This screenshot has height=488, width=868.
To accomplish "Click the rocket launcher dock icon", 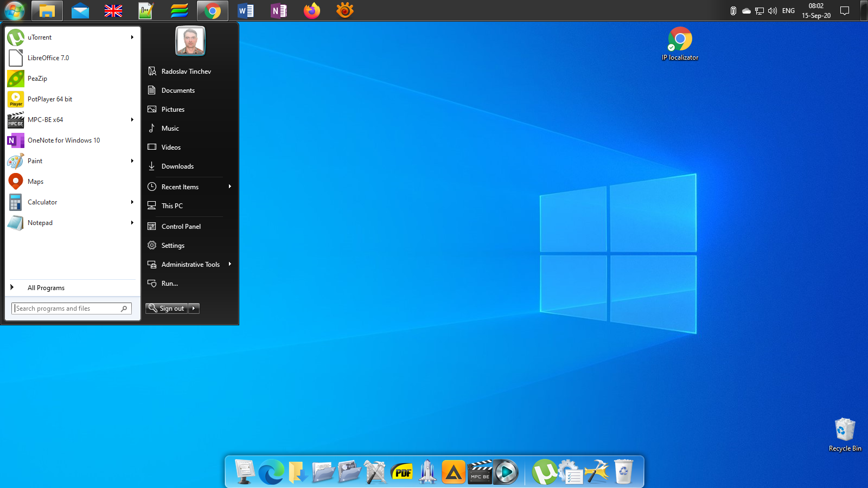I will pos(427,472).
